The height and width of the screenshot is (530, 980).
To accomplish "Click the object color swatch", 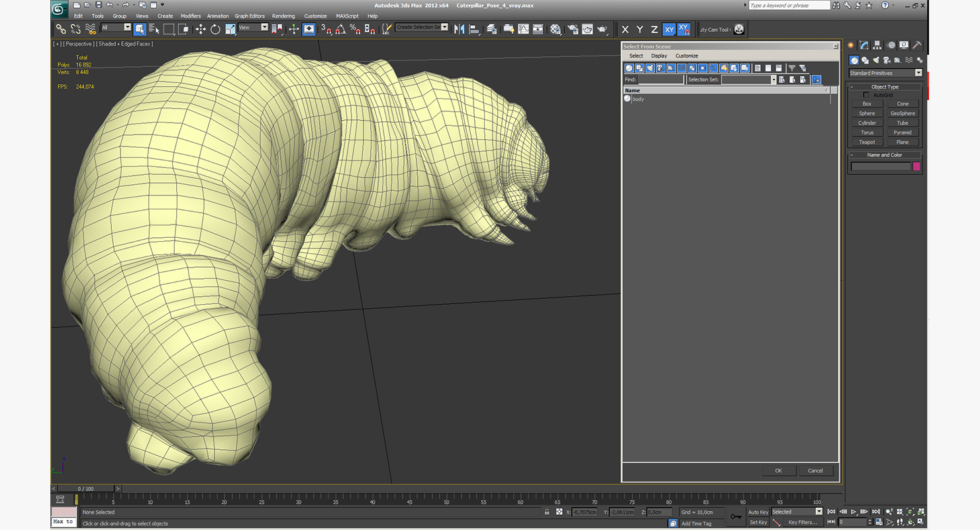I will [916, 166].
